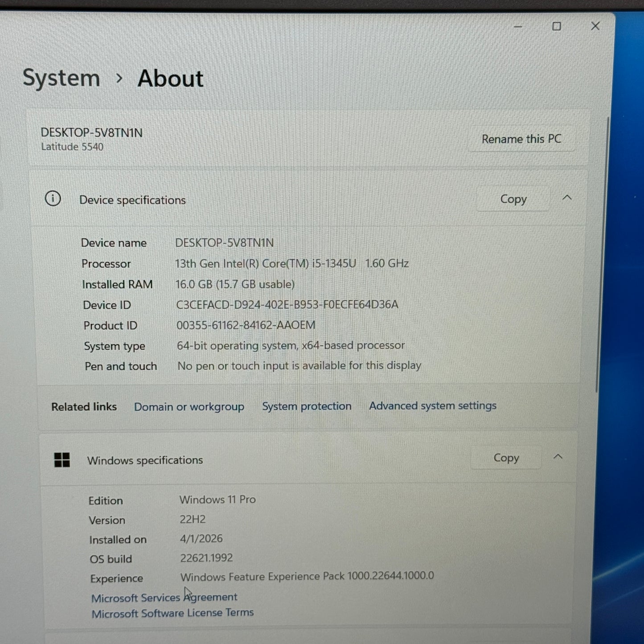Open System protection
The height and width of the screenshot is (644, 644).
tap(306, 406)
